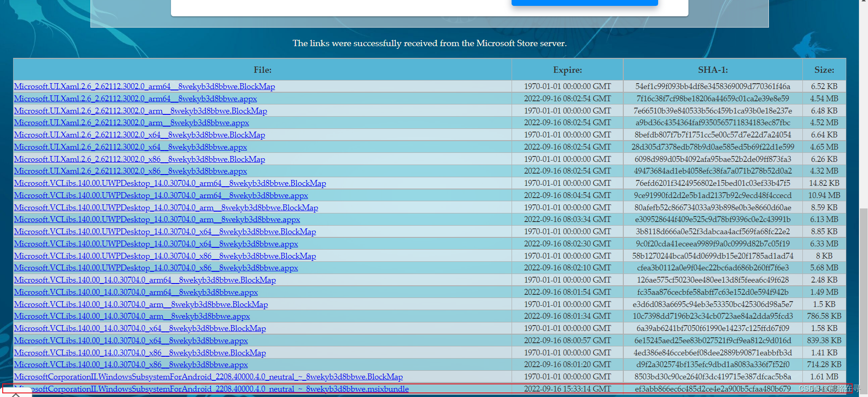This screenshot has height=397, width=868.
Task: Select SHA-1 hash starting with 8503bd30c90ce
Action: (x=713, y=377)
